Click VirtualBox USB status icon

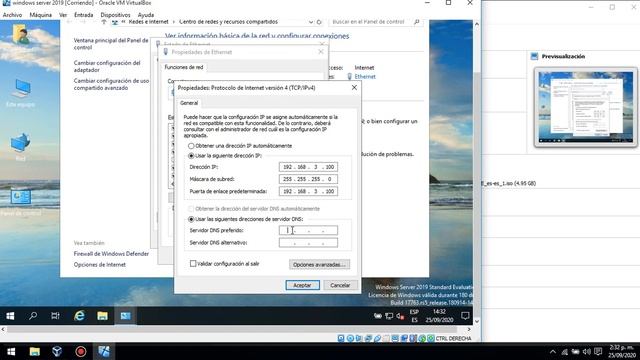click(377, 338)
